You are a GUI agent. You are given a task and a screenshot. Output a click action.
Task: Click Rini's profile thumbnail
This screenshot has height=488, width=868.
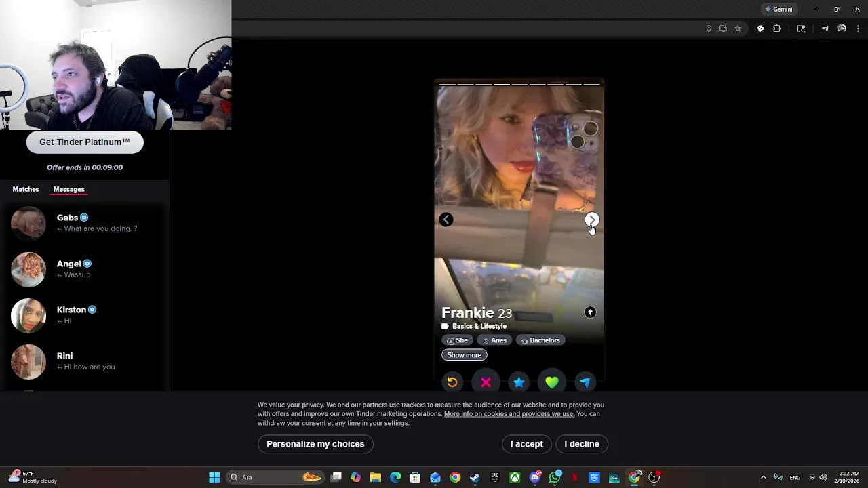tap(28, 362)
